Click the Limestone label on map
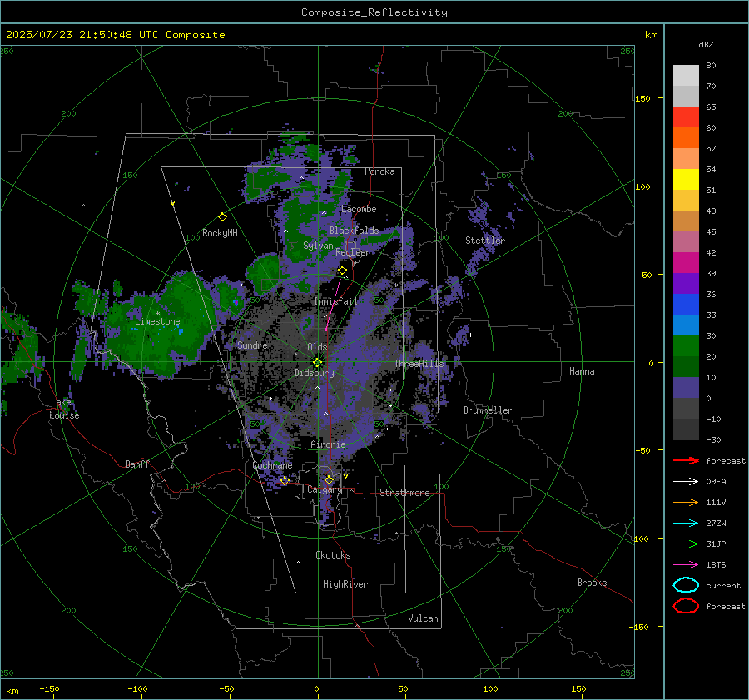 tap(157, 321)
